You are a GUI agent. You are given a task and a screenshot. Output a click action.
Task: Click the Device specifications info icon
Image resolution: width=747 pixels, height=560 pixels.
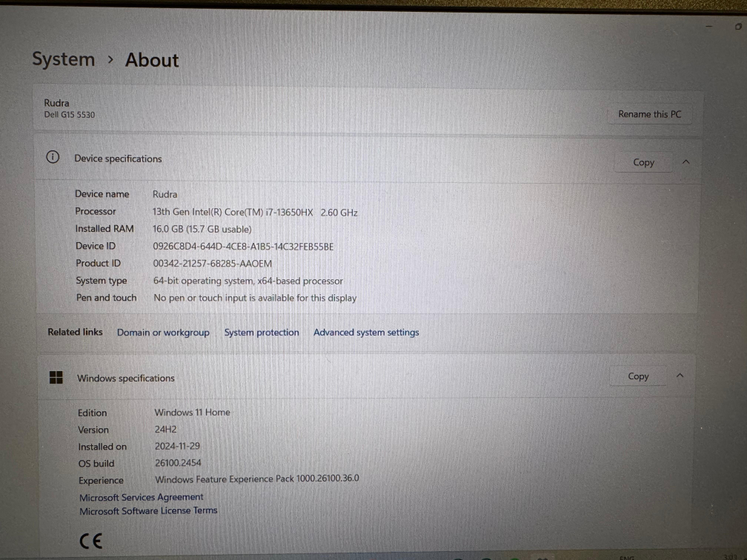pos(53,157)
